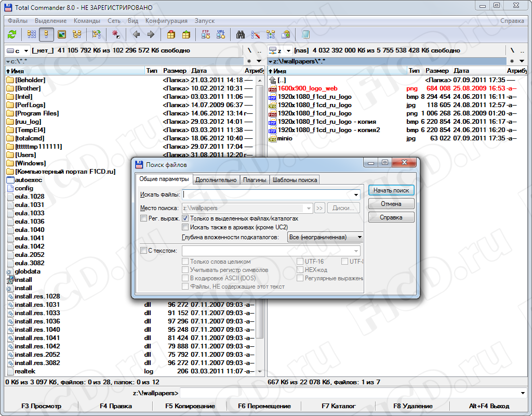Check the HEX-код checkbox
This screenshot has width=532, height=416.
point(300,270)
